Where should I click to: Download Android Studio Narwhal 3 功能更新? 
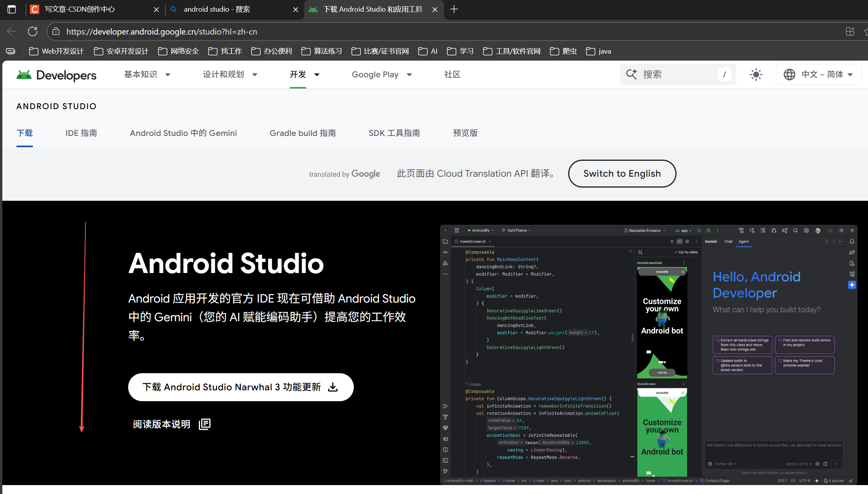(241, 387)
